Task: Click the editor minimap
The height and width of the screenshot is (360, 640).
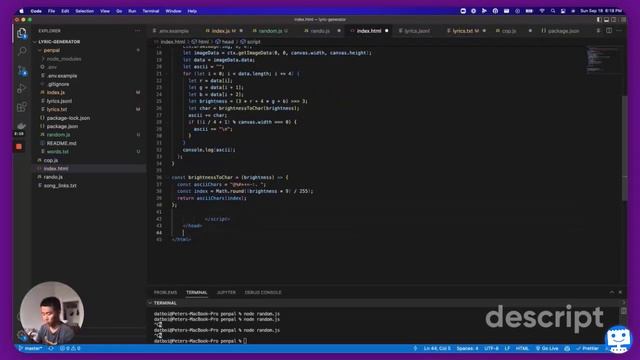Action: point(602,60)
